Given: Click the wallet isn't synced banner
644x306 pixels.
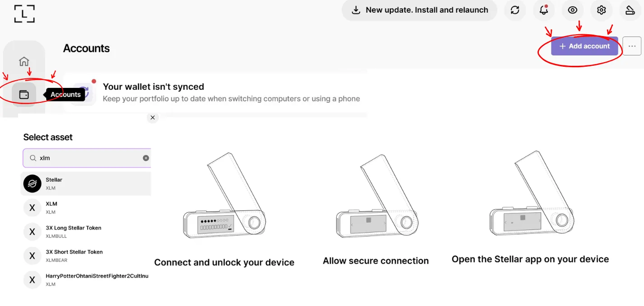Looking at the screenshot, I should pyautogui.click(x=215, y=92).
